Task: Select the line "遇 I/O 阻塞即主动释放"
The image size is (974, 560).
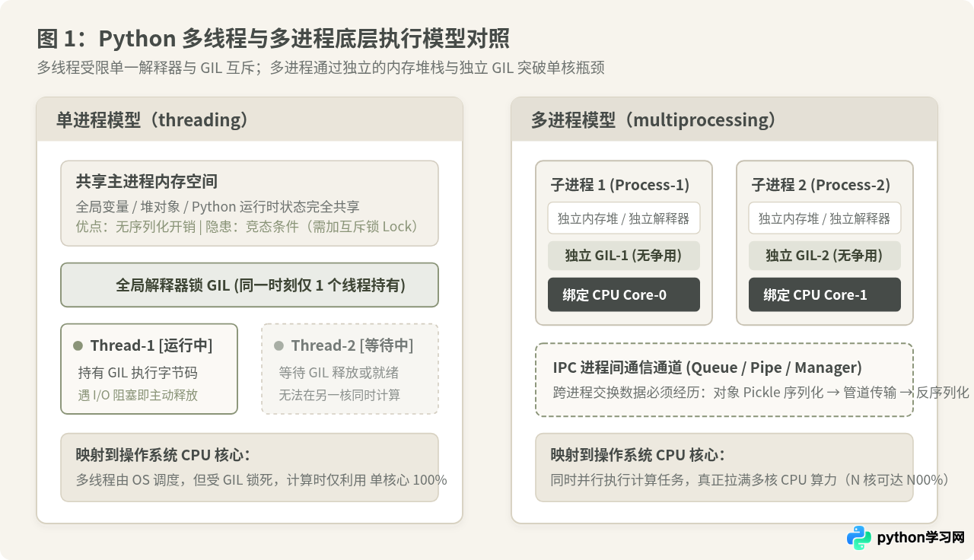Action: click(x=138, y=394)
